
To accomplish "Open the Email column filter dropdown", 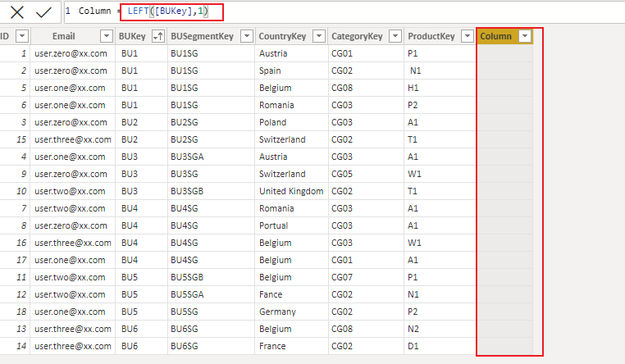I will tap(107, 36).
